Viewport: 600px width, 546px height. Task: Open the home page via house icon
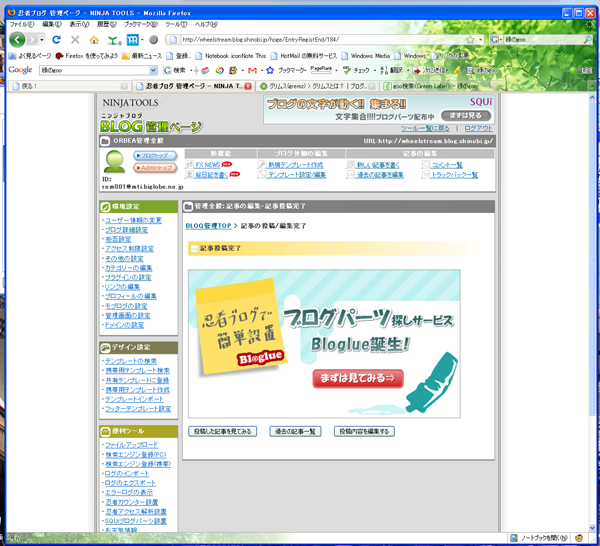94,40
